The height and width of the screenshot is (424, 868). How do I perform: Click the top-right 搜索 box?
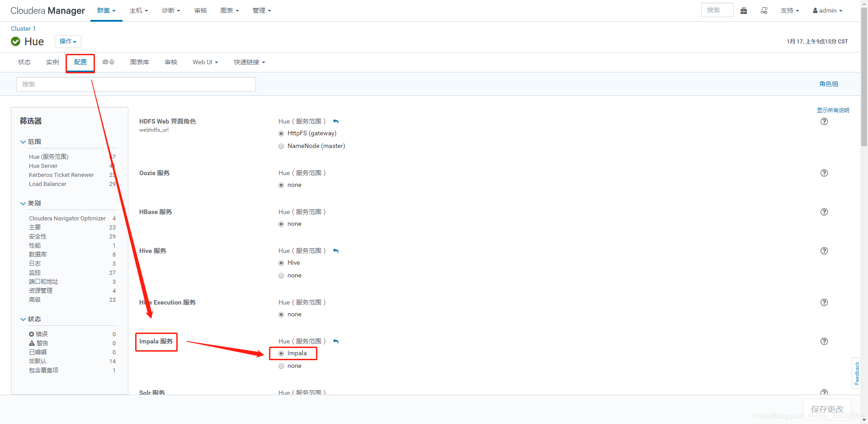point(717,10)
